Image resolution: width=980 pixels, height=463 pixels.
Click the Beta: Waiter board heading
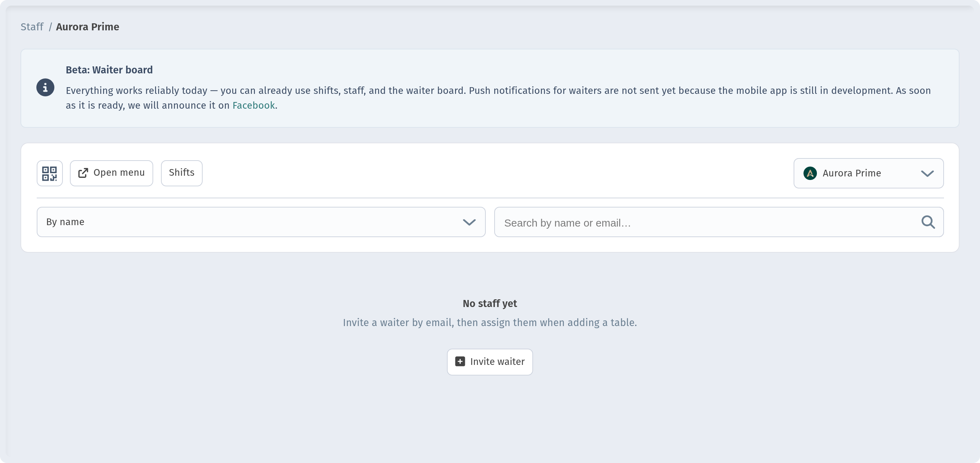point(109,70)
